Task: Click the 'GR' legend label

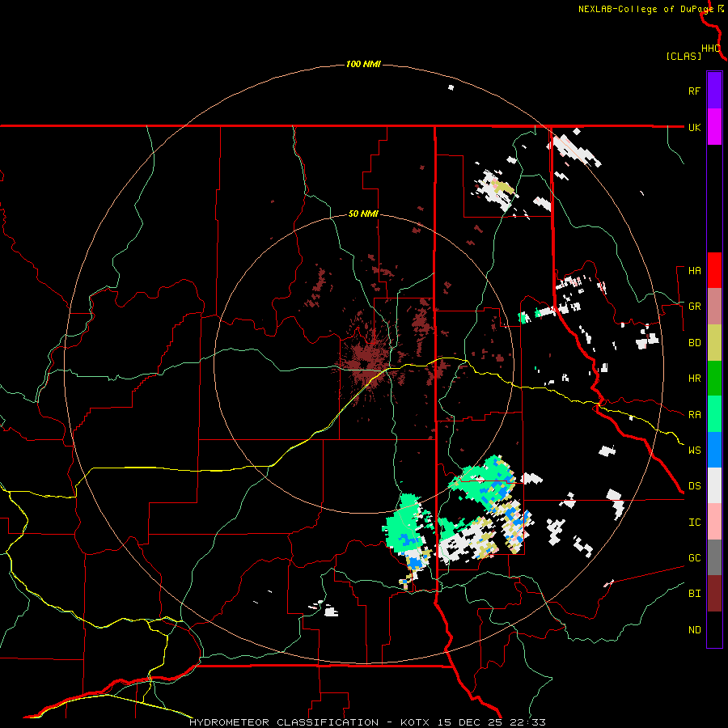Action: coord(695,307)
